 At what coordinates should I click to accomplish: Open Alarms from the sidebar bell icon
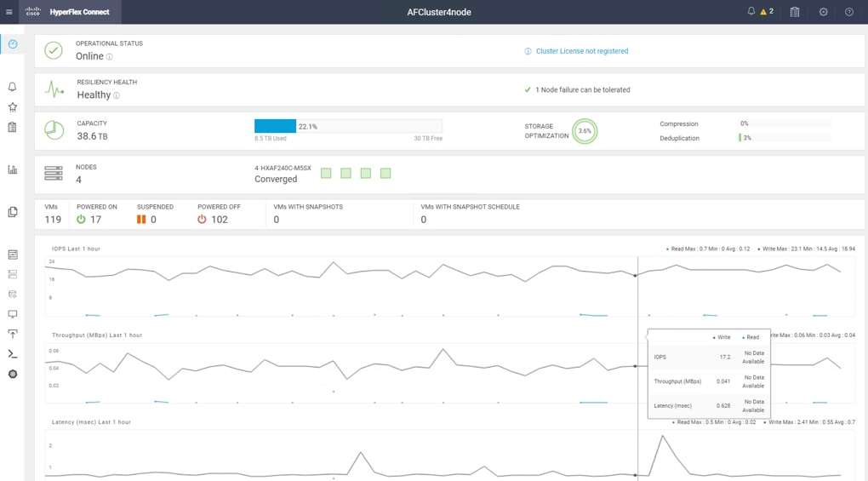click(12, 87)
